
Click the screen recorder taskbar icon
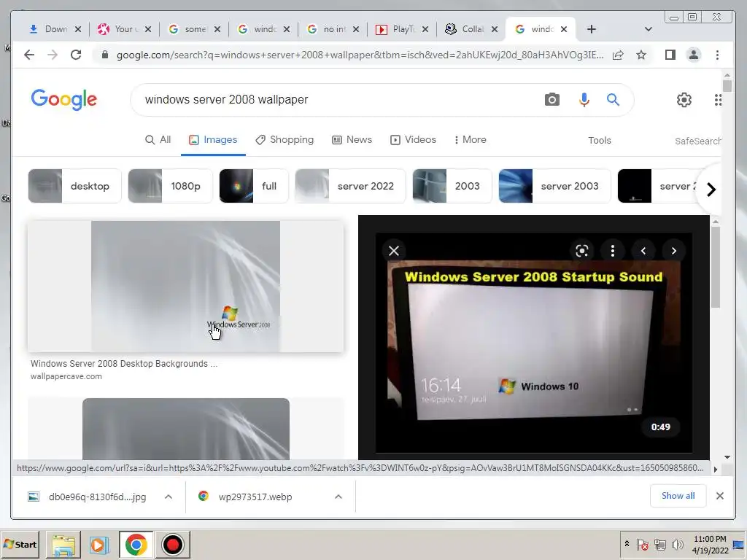[172, 544]
